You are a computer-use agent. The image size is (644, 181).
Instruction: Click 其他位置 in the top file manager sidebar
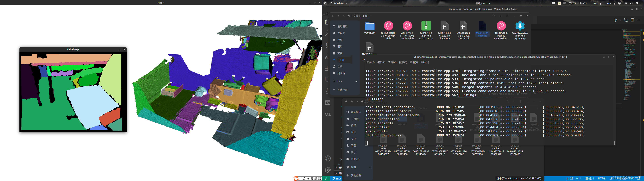[342, 90]
